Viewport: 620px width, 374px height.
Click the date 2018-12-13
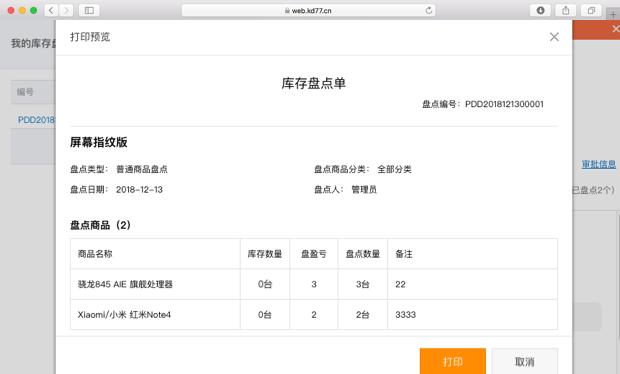(139, 190)
